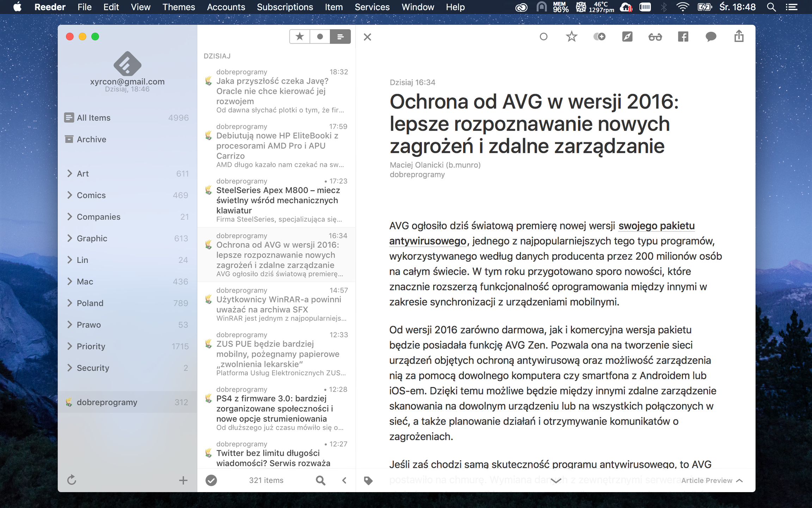Expand the Graphic folder
The image size is (812, 508).
[69, 238]
